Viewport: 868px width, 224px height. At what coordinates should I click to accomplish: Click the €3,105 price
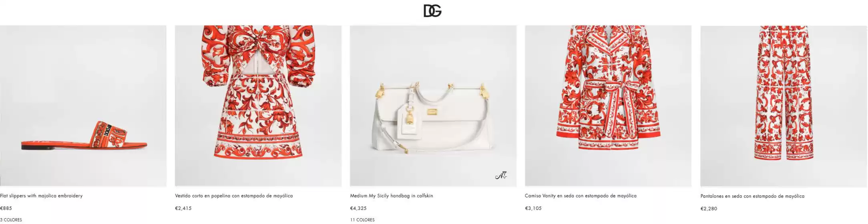(533, 208)
